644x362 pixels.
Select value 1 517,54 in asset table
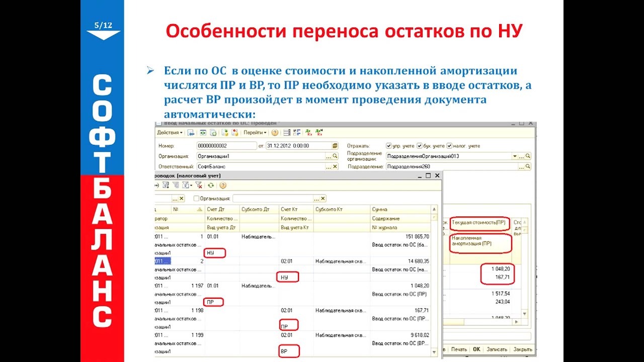coord(501,294)
